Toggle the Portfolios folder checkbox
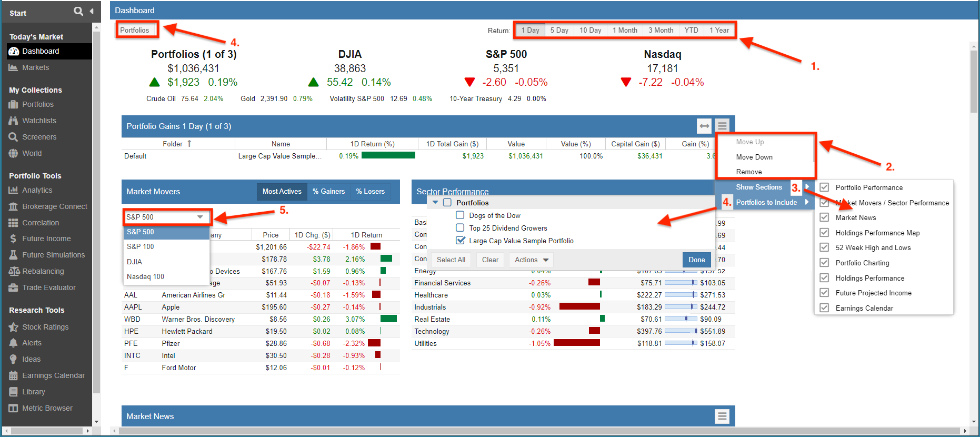 [x=447, y=203]
